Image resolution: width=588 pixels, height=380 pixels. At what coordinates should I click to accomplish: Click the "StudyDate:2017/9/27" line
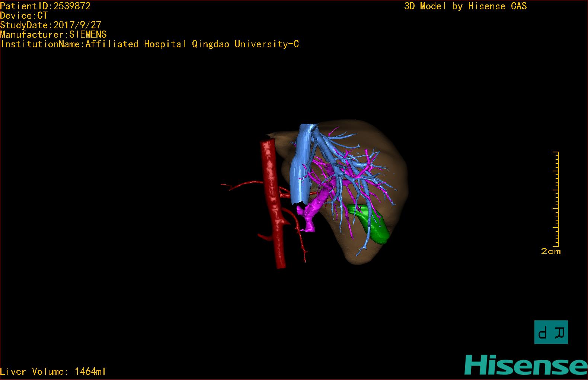pyautogui.click(x=51, y=25)
